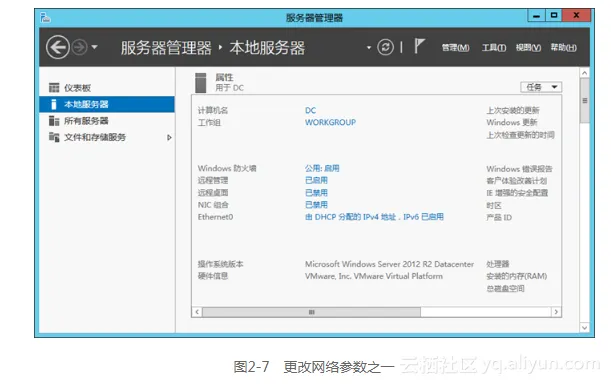Screen dimensions: 611x385
Task: Click the 上次安装的更新 label
Action: [x=513, y=111]
